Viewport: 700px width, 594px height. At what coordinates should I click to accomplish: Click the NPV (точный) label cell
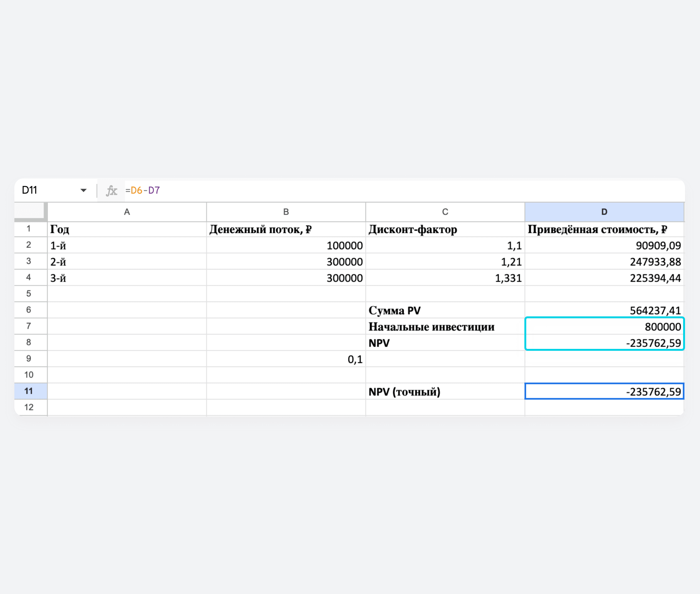[x=445, y=391]
